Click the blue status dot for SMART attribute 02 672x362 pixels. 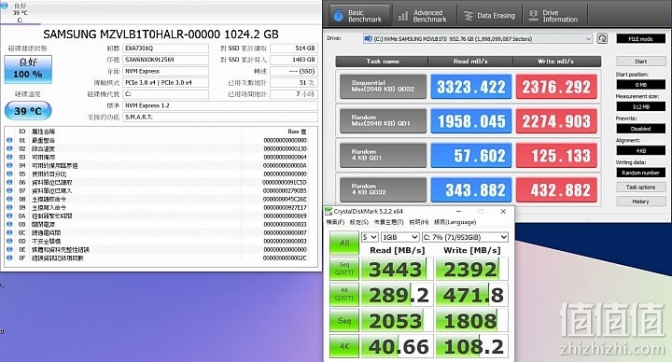click(x=10, y=149)
